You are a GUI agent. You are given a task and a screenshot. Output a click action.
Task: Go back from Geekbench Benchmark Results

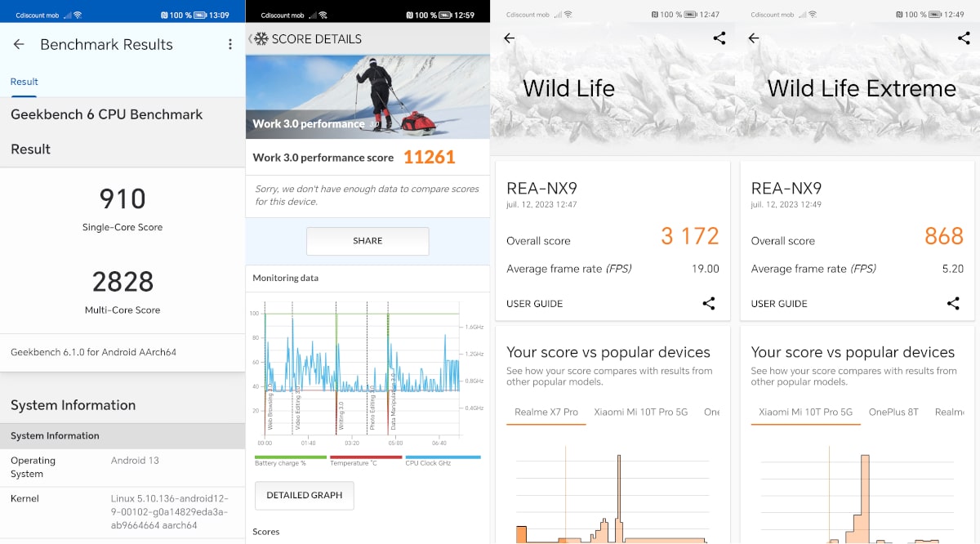19,45
